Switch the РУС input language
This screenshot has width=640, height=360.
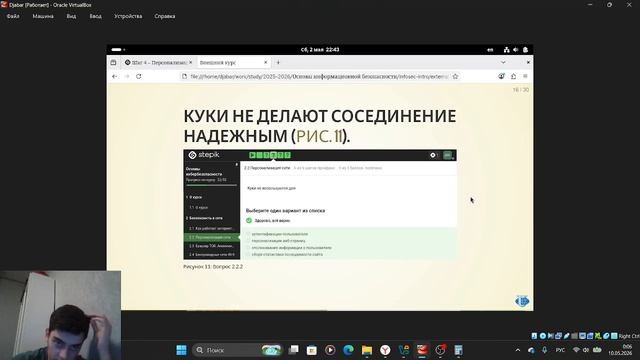560,350
